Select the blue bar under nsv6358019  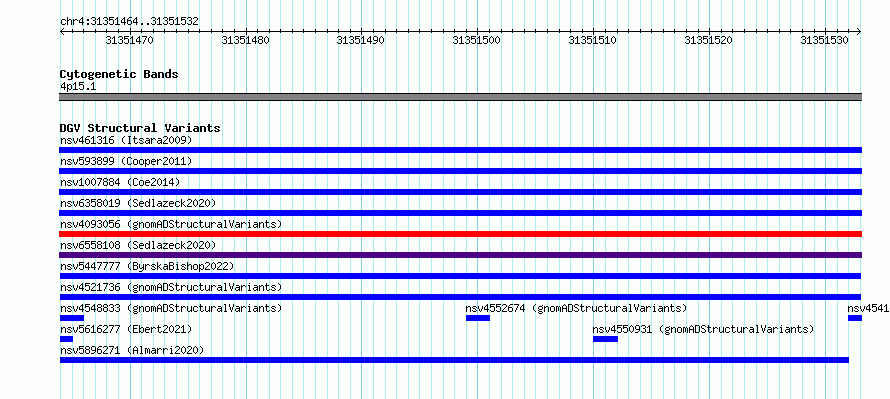[461, 213]
